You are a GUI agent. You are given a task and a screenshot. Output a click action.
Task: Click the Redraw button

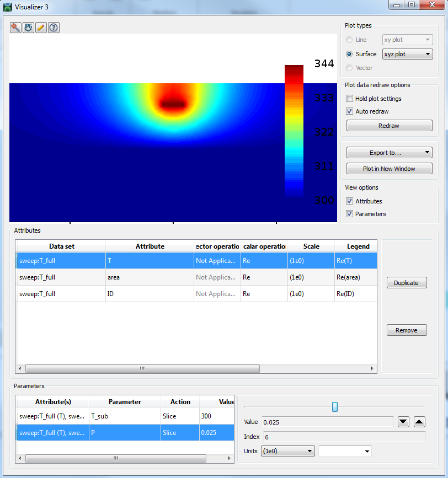tap(389, 126)
